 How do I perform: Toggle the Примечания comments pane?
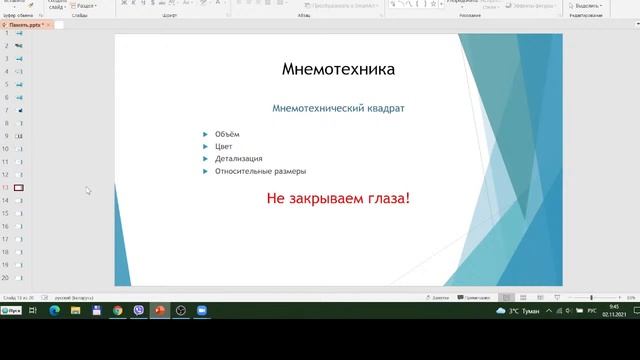coord(474,298)
